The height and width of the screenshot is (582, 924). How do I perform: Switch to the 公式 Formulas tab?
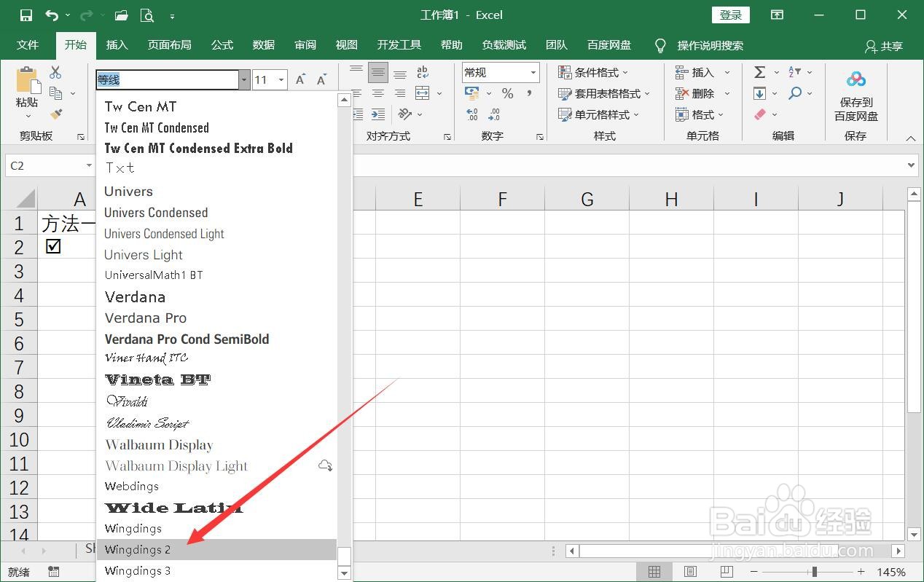click(222, 45)
